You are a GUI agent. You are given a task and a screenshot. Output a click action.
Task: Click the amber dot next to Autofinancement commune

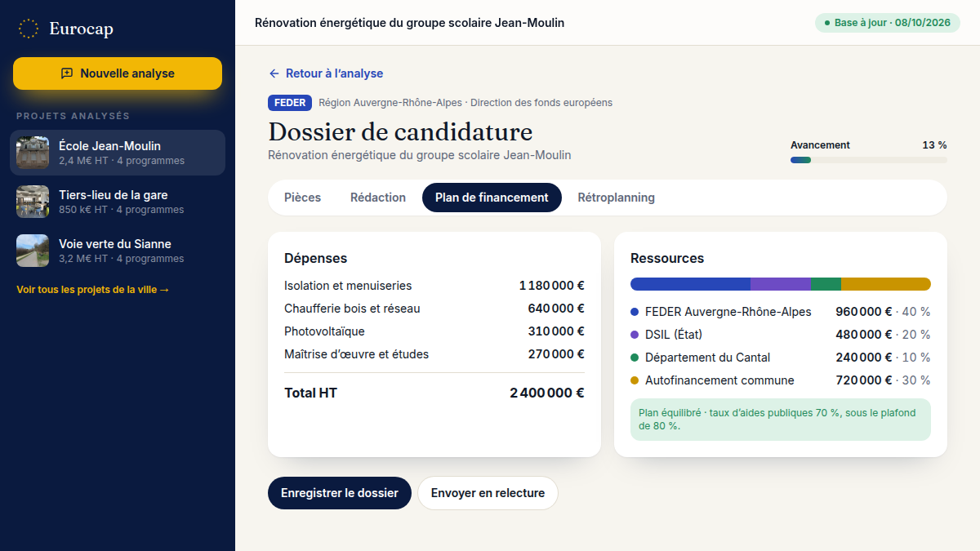(635, 380)
